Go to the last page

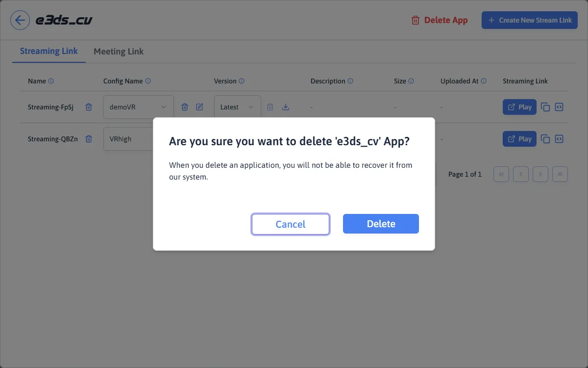click(560, 174)
